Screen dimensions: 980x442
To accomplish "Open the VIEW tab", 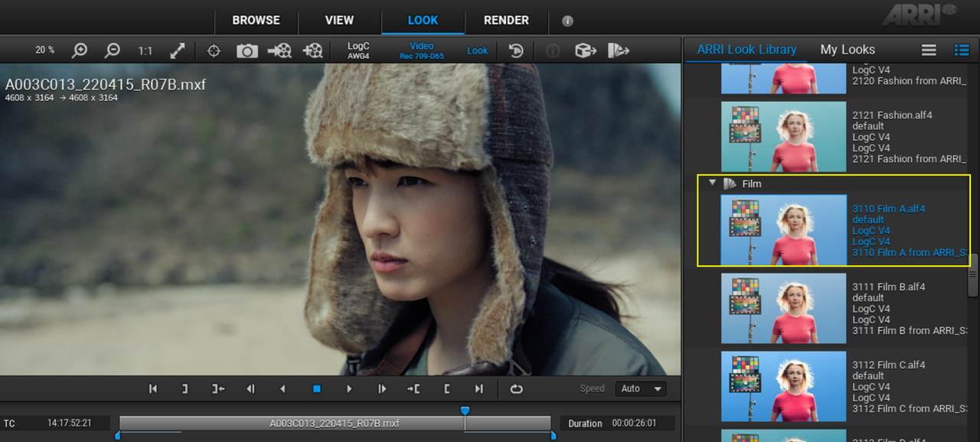I will click(339, 20).
